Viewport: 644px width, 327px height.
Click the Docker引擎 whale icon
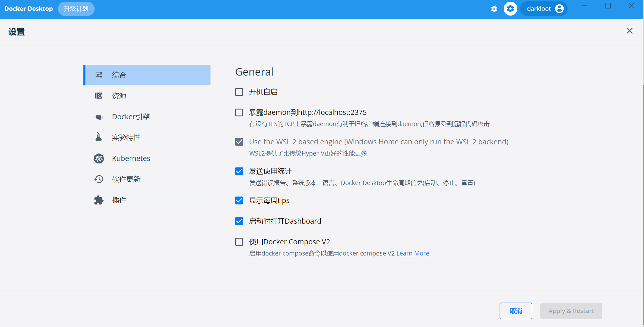click(x=99, y=117)
